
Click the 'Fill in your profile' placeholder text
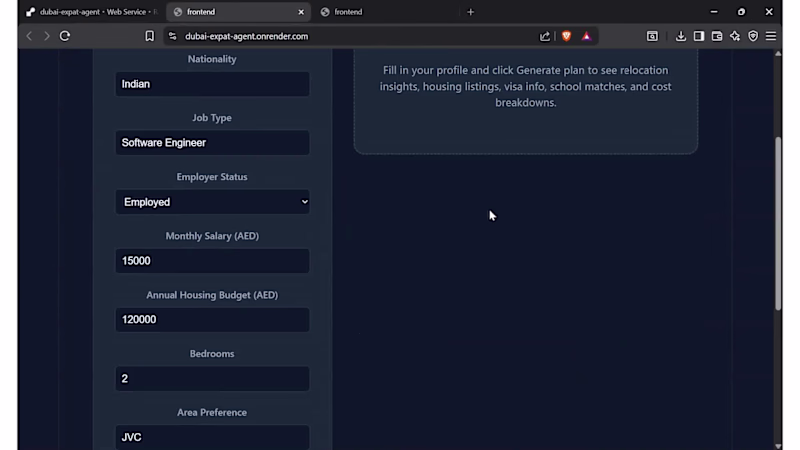(526, 86)
